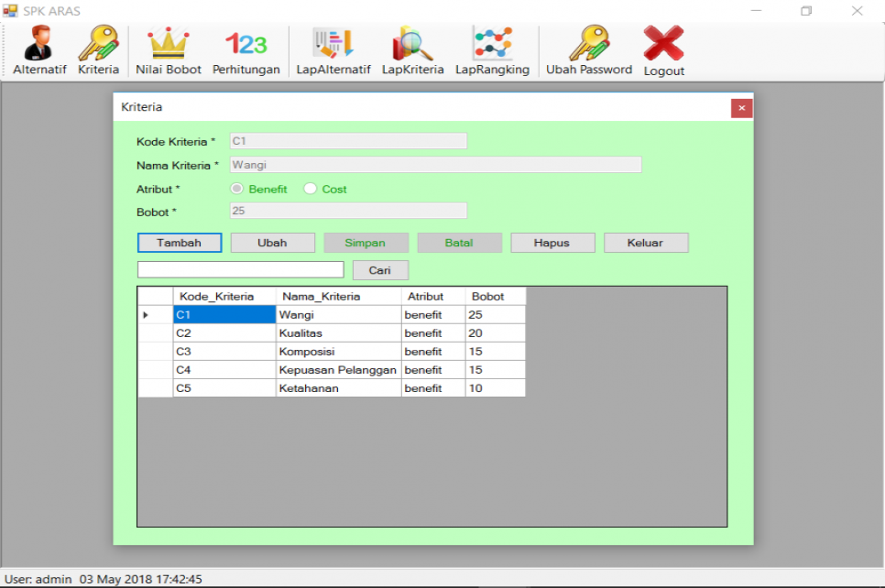Click the Hapus button
The height and width of the screenshot is (588, 885).
[x=552, y=243]
